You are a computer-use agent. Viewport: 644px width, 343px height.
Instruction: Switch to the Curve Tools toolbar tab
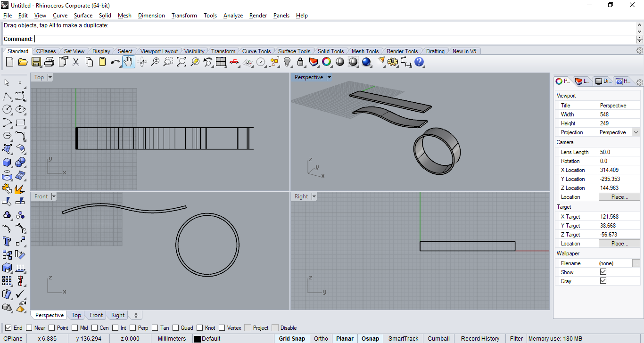click(256, 51)
